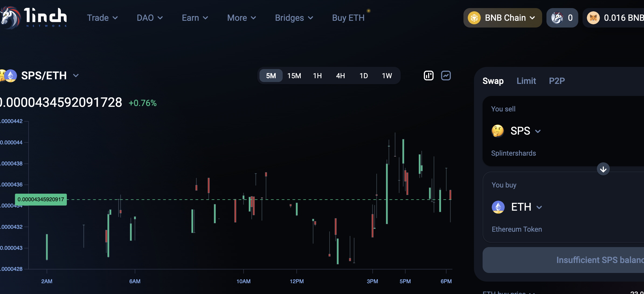
Task: Open the BNB Chain network selector
Action: [x=503, y=18]
